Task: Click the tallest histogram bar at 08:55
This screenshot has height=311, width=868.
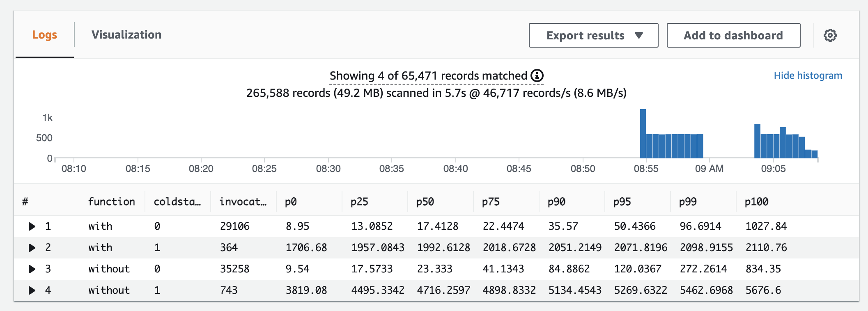Action: coord(643,133)
